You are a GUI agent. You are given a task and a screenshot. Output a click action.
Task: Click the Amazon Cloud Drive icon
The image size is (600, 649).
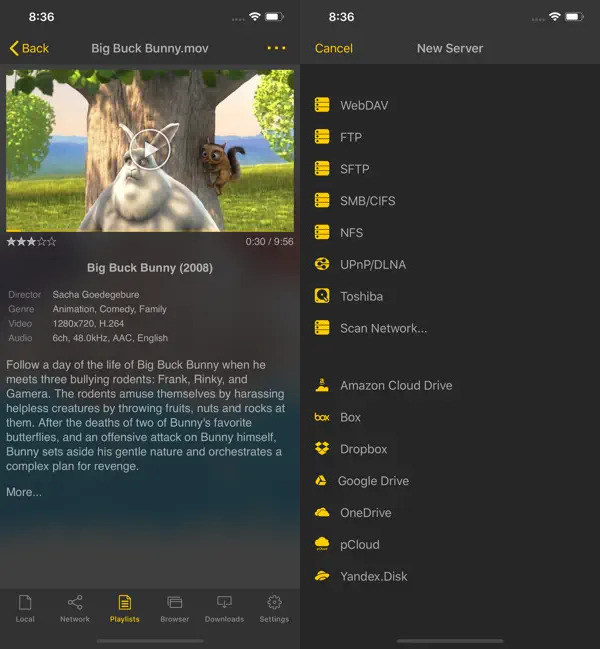(322, 385)
